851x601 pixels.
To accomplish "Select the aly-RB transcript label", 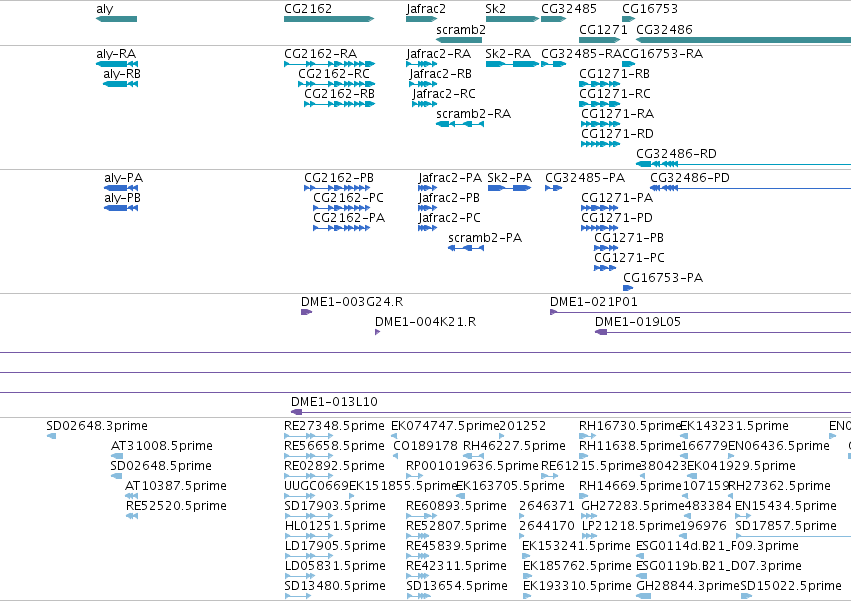I will click(122, 74).
